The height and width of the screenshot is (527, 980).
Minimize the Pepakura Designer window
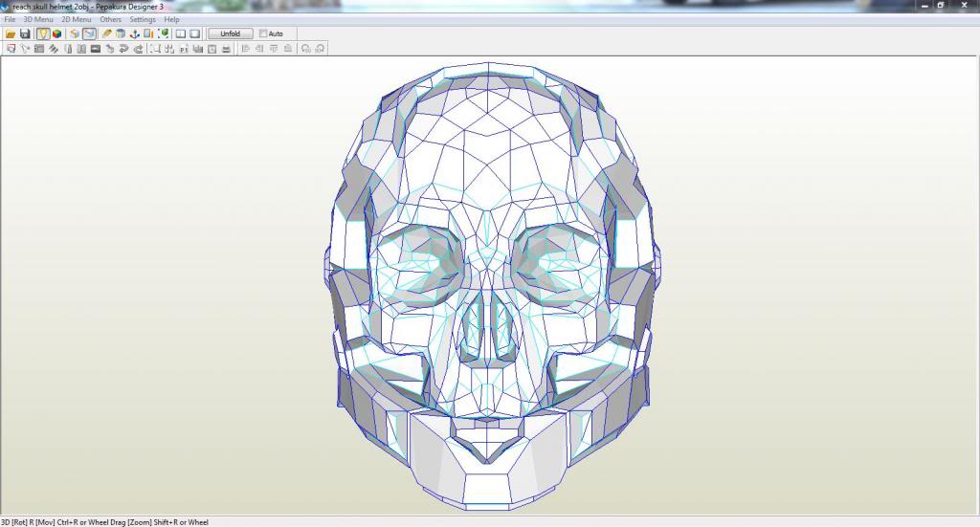(925, 6)
